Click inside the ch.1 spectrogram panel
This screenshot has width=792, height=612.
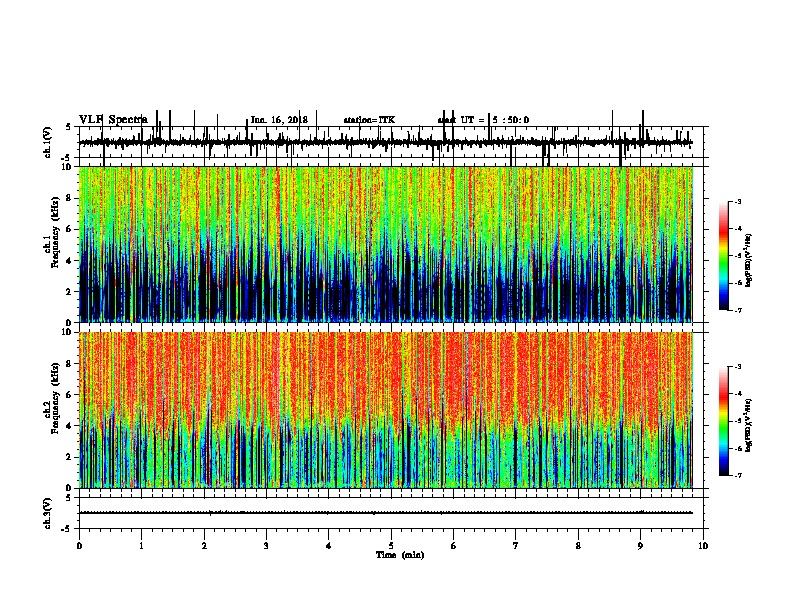pos(386,244)
